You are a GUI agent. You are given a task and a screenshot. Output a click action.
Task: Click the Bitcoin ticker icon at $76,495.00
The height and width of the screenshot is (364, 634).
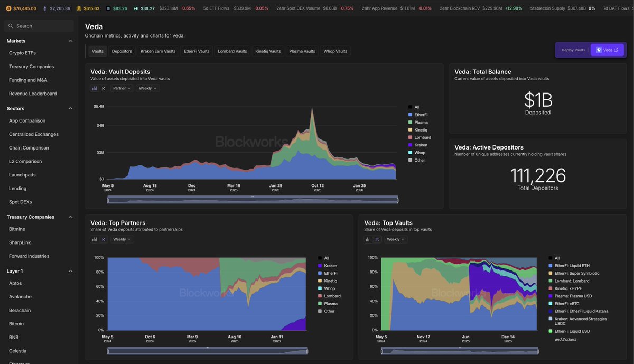tap(9, 8)
